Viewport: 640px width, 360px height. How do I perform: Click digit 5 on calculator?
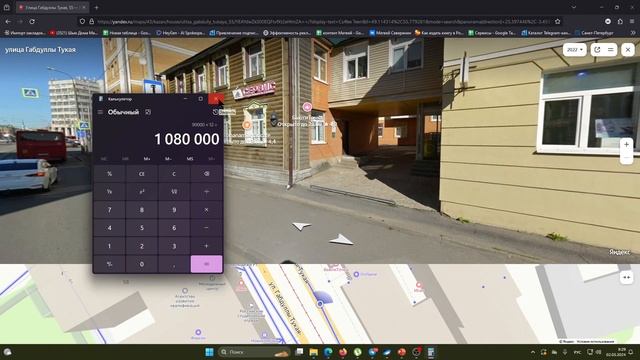tap(142, 228)
